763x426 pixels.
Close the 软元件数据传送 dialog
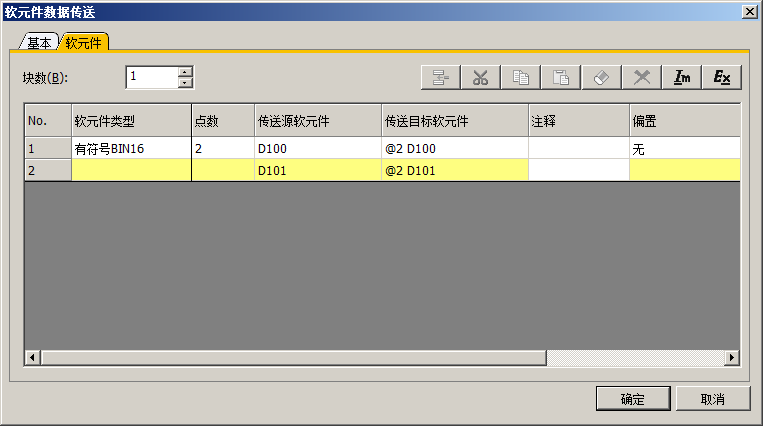tap(749, 10)
